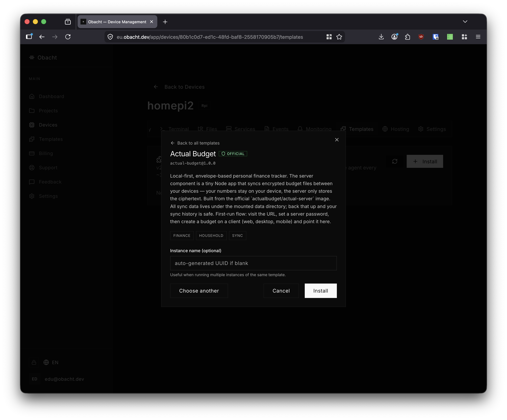Switch to the device Templates tab

[x=357, y=129]
